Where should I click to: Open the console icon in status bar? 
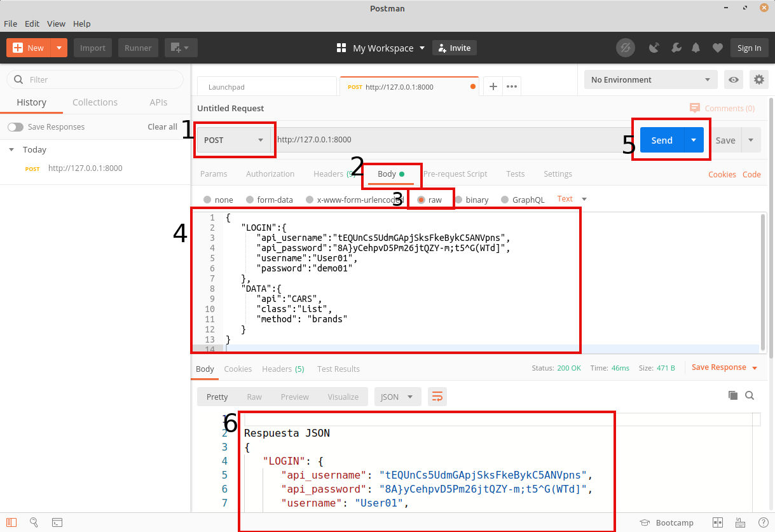pyautogui.click(x=57, y=522)
